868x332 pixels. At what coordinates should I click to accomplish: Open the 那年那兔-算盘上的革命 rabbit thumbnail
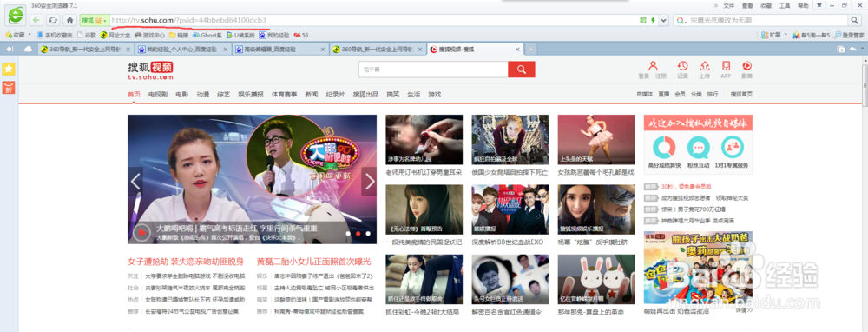596,279
